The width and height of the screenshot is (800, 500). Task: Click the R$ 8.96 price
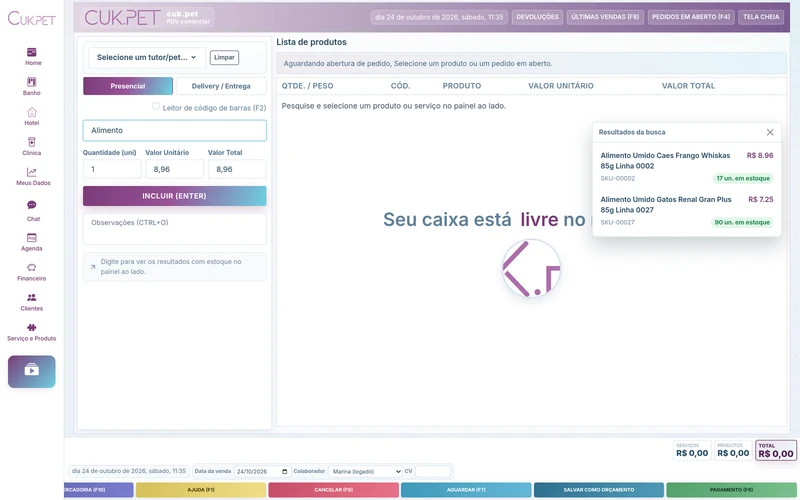[760, 156]
